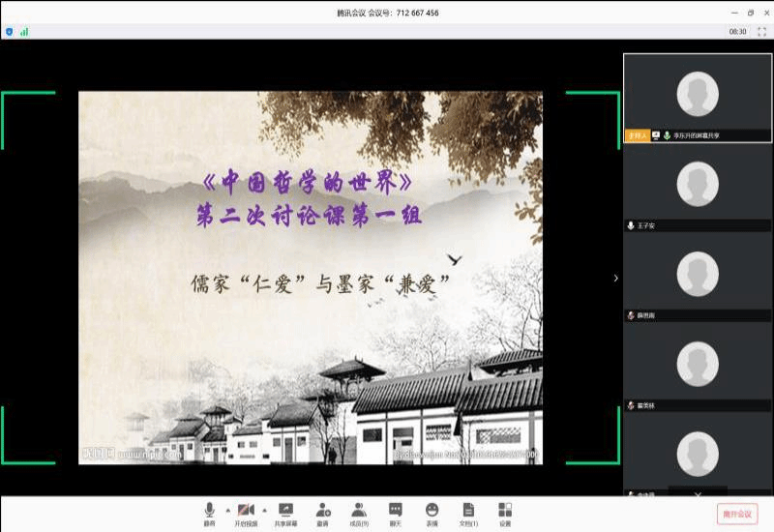Mute the microphone (静音)
774x532 pixels.
point(209,513)
